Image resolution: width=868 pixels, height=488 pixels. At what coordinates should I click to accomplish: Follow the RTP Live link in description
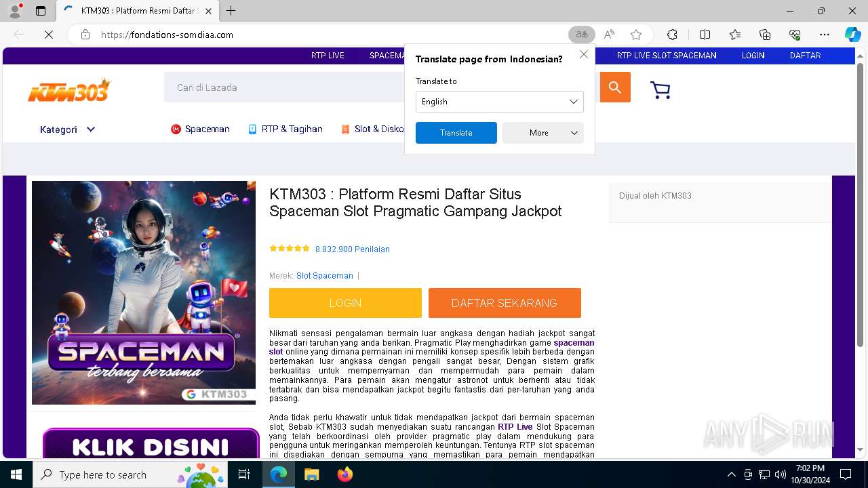coord(515,427)
